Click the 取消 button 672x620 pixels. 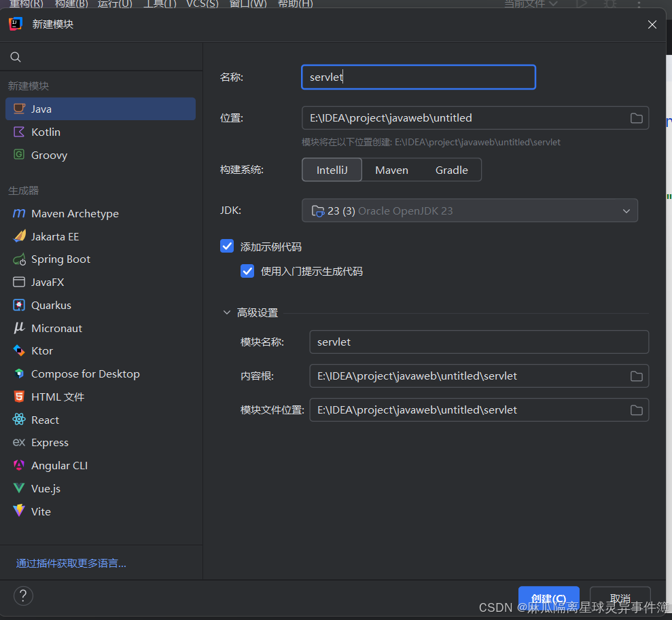(x=620, y=598)
